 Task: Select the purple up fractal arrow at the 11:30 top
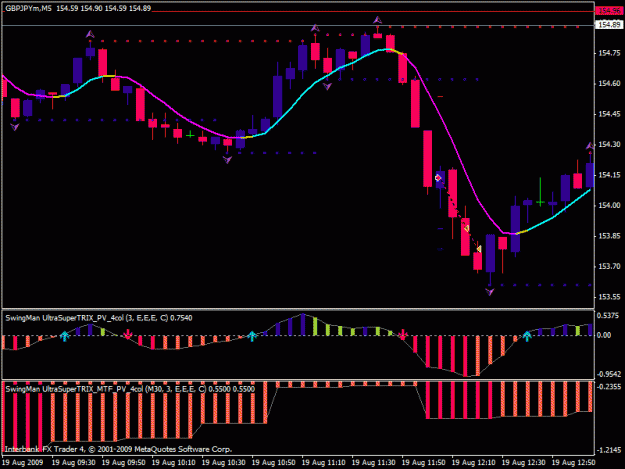(377, 20)
